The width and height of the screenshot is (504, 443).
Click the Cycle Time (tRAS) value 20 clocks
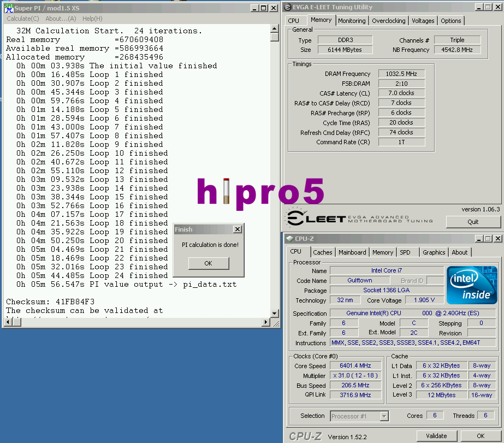[x=401, y=122]
